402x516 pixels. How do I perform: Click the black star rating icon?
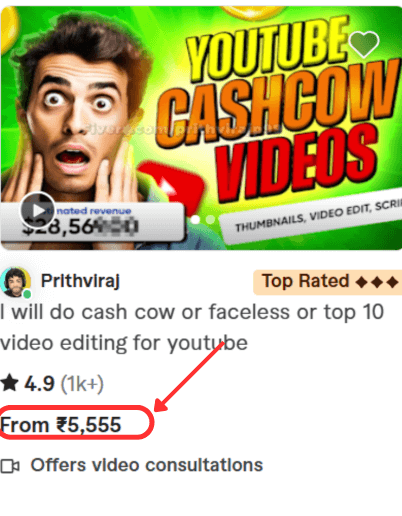[9, 383]
